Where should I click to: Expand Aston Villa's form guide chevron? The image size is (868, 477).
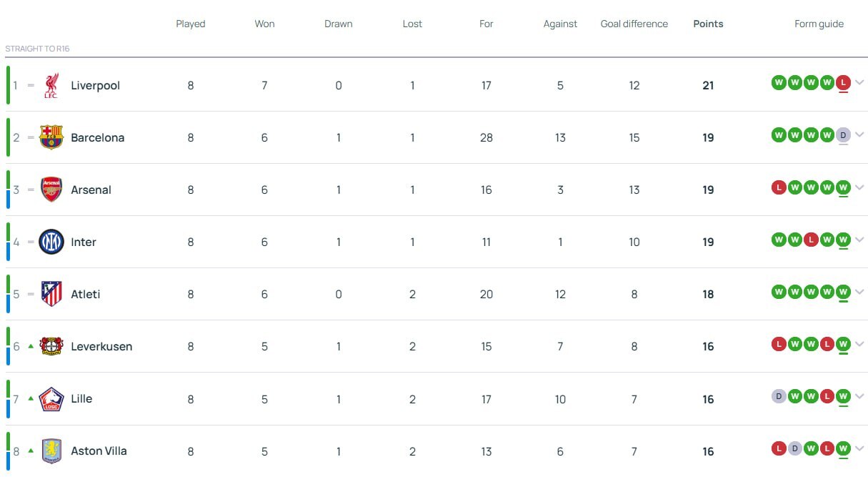[x=859, y=448]
